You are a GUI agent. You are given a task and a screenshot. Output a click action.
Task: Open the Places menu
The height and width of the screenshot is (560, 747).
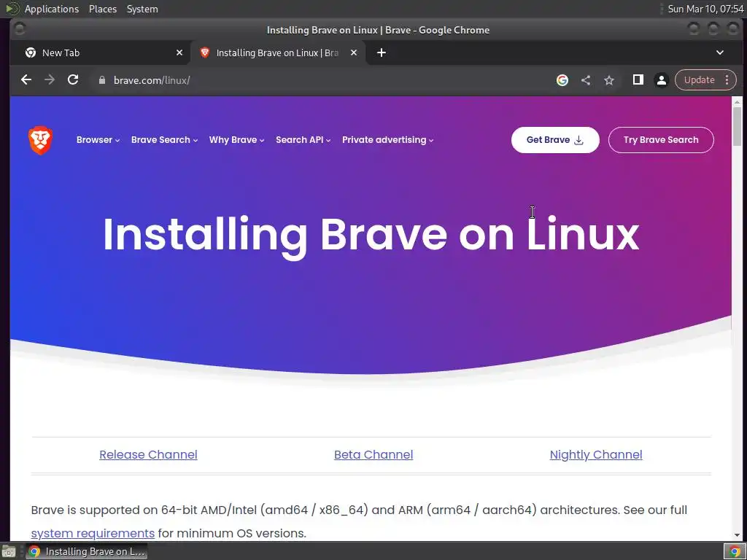tap(103, 9)
